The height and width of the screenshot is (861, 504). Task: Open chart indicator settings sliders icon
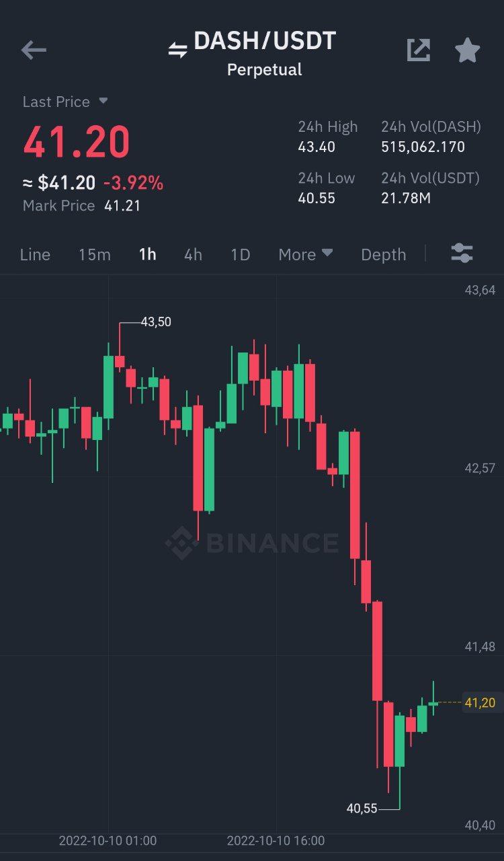pos(462,254)
